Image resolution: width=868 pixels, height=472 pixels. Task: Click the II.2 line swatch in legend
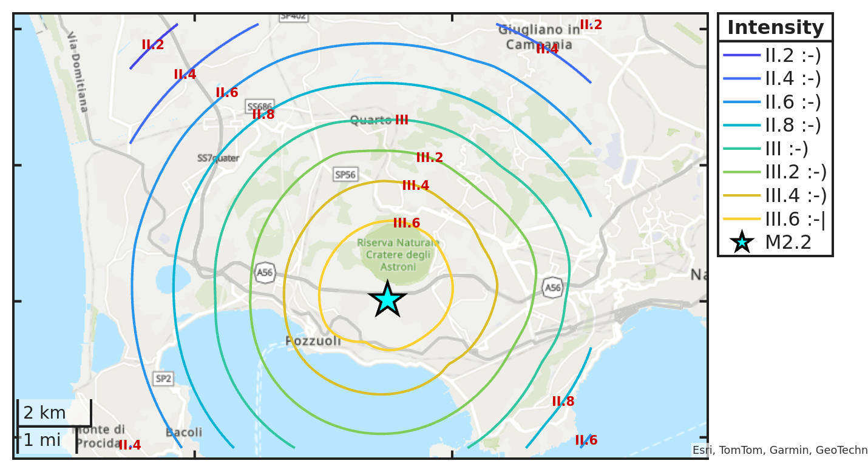[742, 55]
